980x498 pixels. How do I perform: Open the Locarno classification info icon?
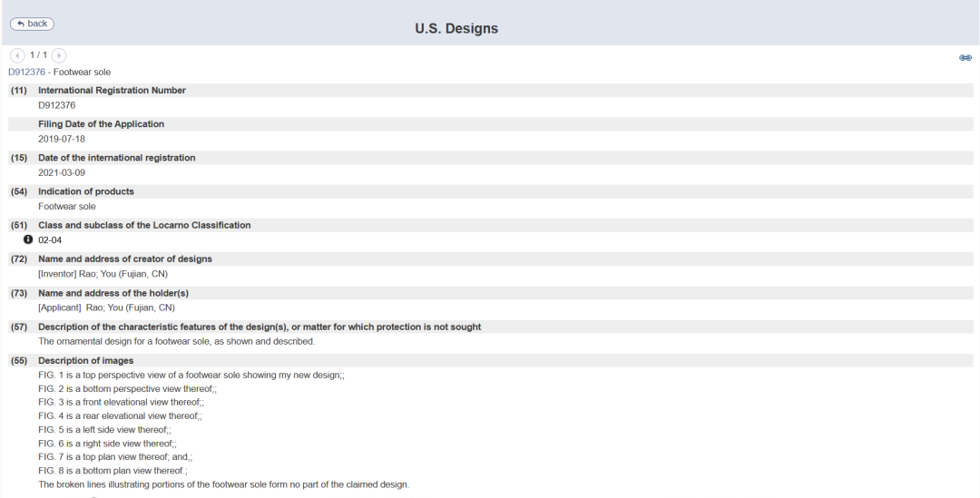tap(27, 239)
